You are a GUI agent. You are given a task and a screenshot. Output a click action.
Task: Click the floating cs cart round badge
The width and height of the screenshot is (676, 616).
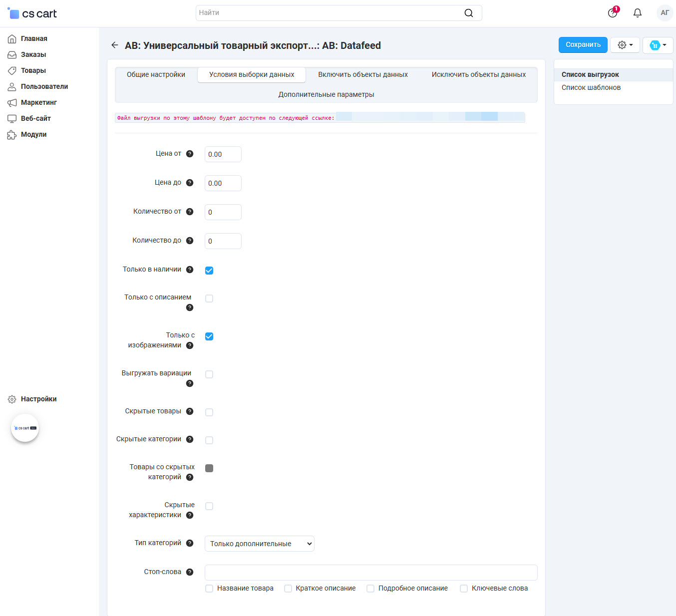[x=25, y=428]
